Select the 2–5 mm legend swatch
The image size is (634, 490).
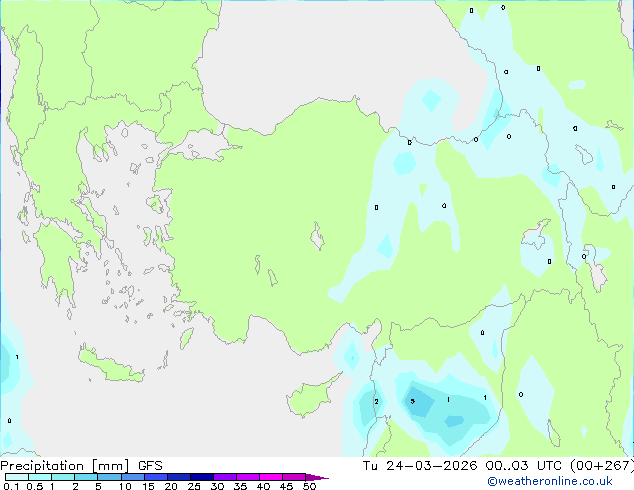point(86,477)
